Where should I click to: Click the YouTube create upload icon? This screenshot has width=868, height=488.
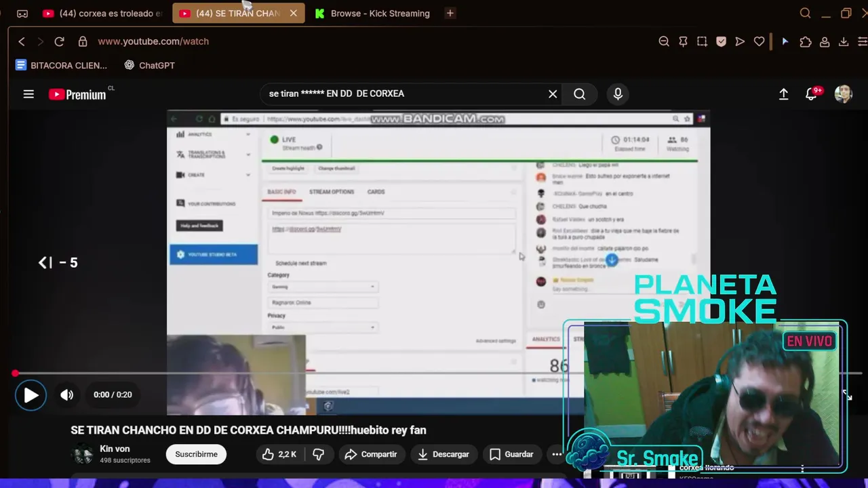tap(783, 94)
